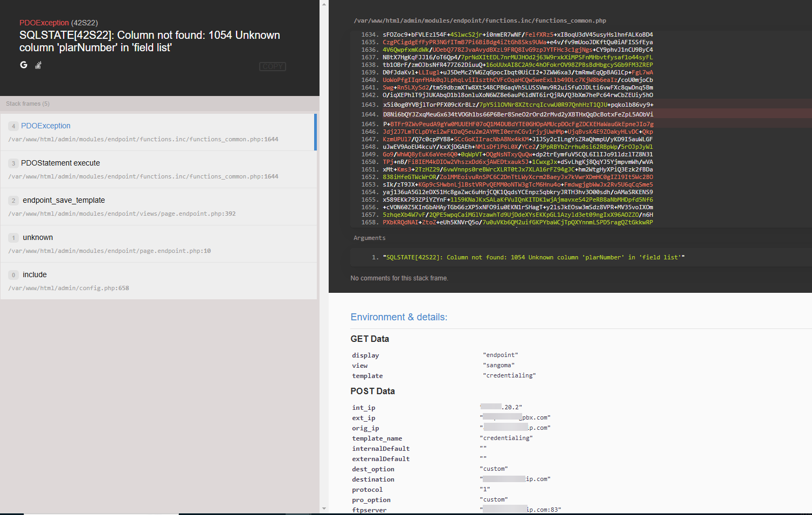The image size is (812, 515).
Task: Click highlighted code line 1644
Action: 517,114
